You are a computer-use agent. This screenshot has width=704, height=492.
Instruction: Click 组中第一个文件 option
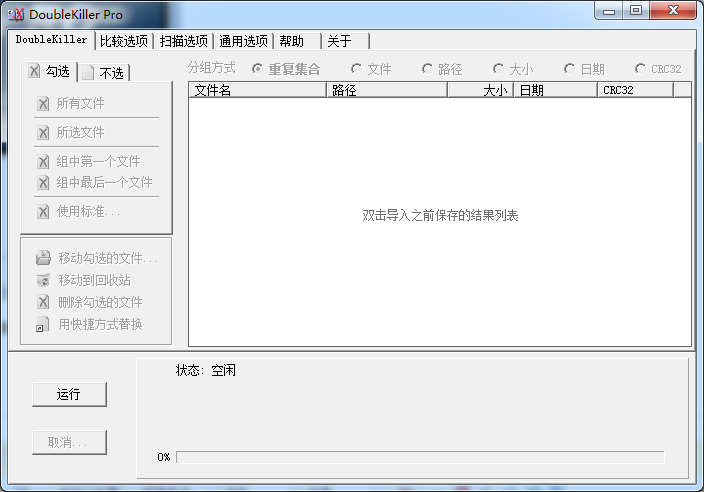pos(98,161)
